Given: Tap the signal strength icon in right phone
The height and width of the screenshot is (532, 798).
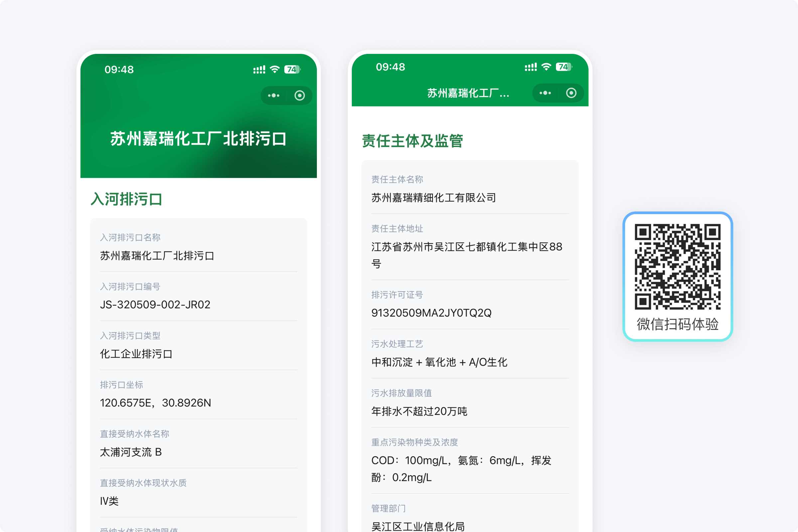Looking at the screenshot, I should coord(531,67).
